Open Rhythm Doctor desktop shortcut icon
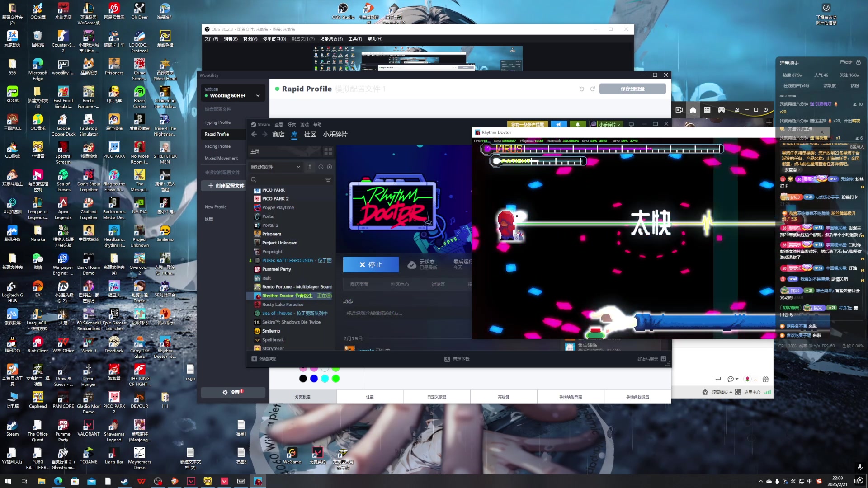The width and height of the screenshot is (868, 488). point(165,347)
